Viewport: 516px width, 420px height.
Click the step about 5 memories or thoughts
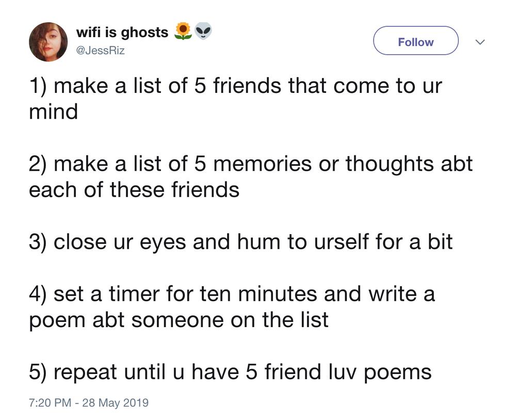(251, 176)
